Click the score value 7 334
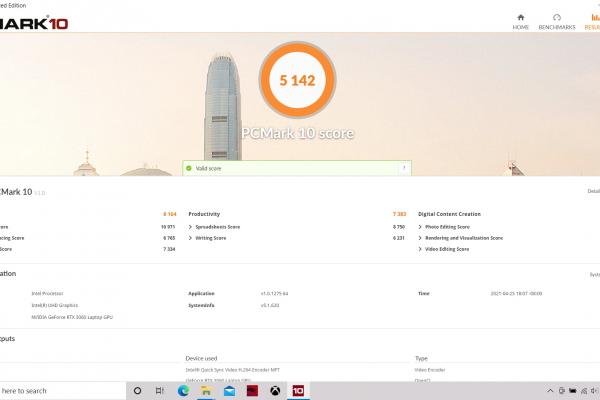600x400 pixels. point(169,249)
